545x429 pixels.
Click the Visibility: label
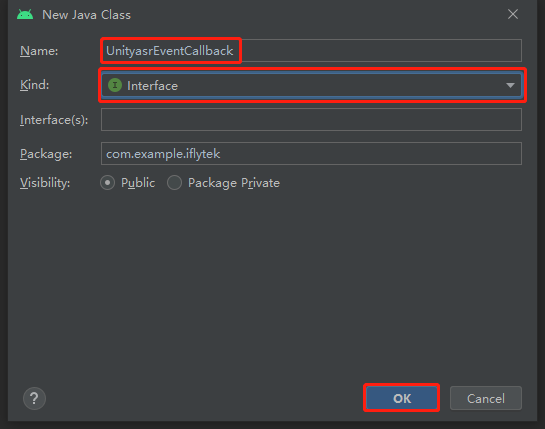45,183
